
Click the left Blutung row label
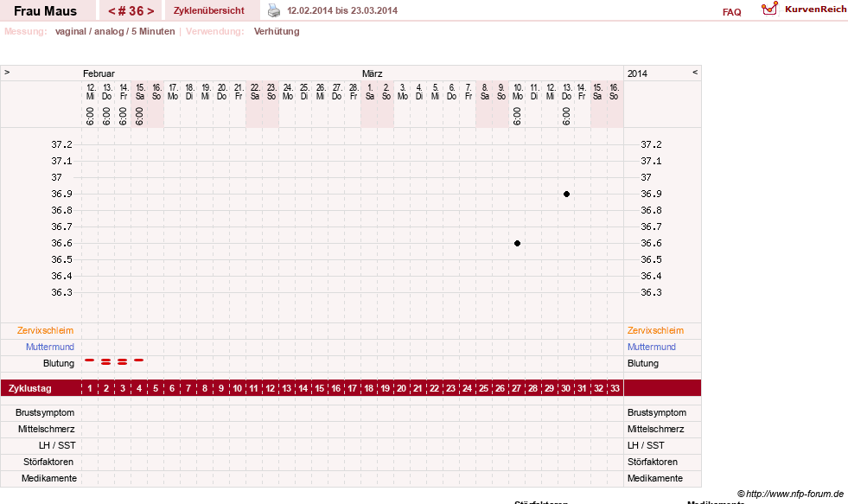(x=59, y=363)
